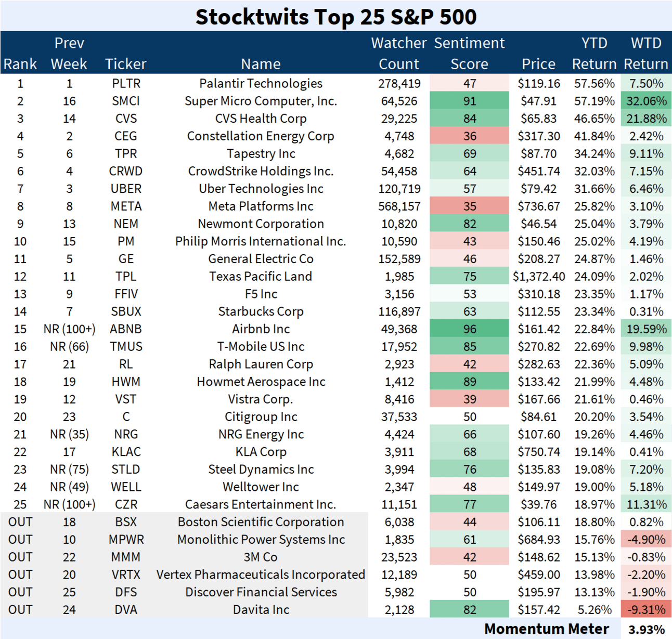Select the 'NRG Energy Inc' name cell

[x=261, y=435]
